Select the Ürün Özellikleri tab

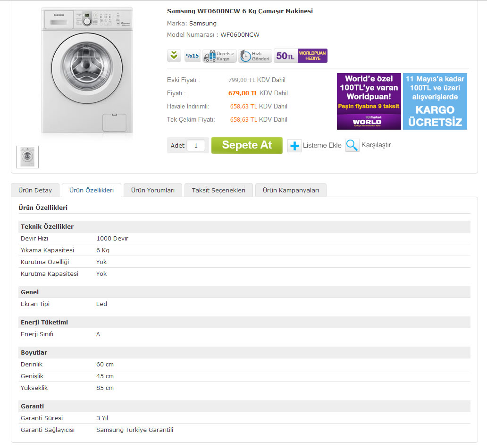point(92,191)
